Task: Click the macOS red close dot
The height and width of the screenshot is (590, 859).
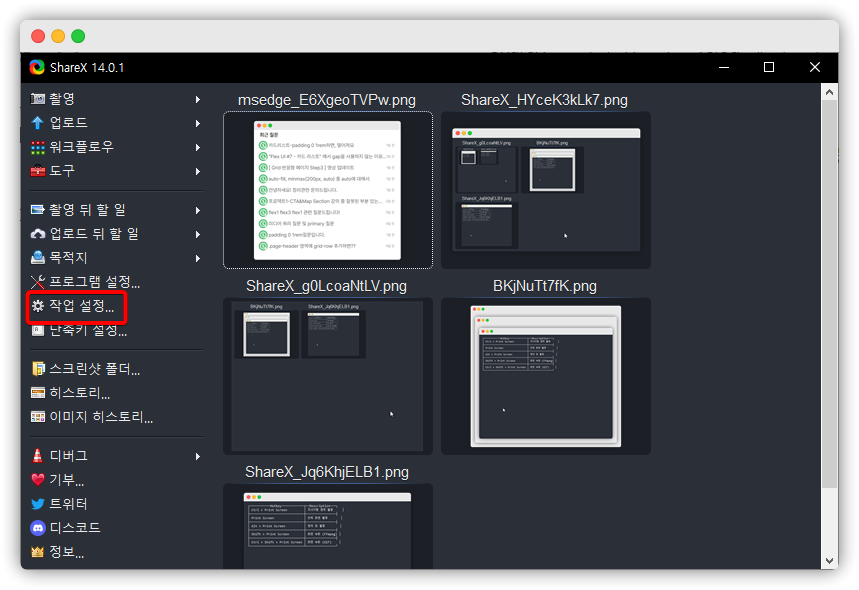Action: click(x=38, y=36)
